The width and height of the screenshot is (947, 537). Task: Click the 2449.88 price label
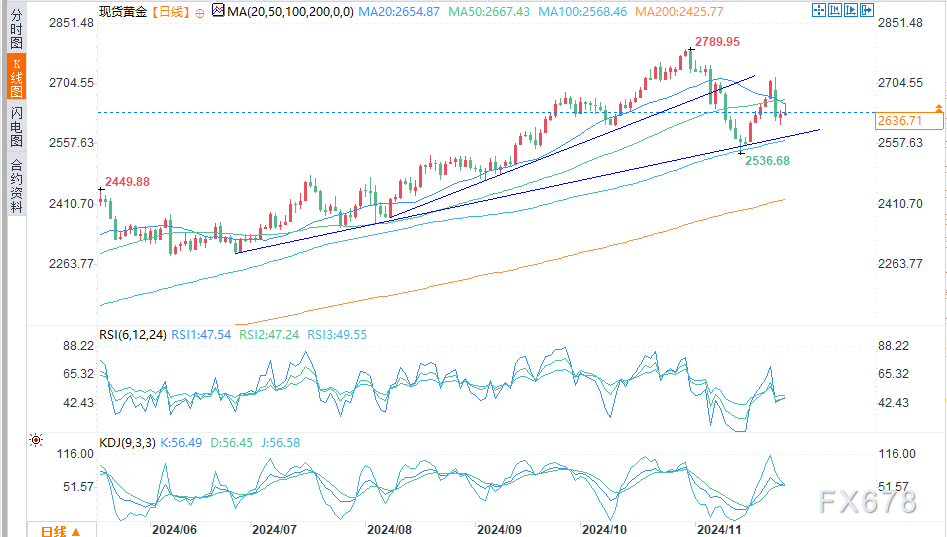[127, 182]
